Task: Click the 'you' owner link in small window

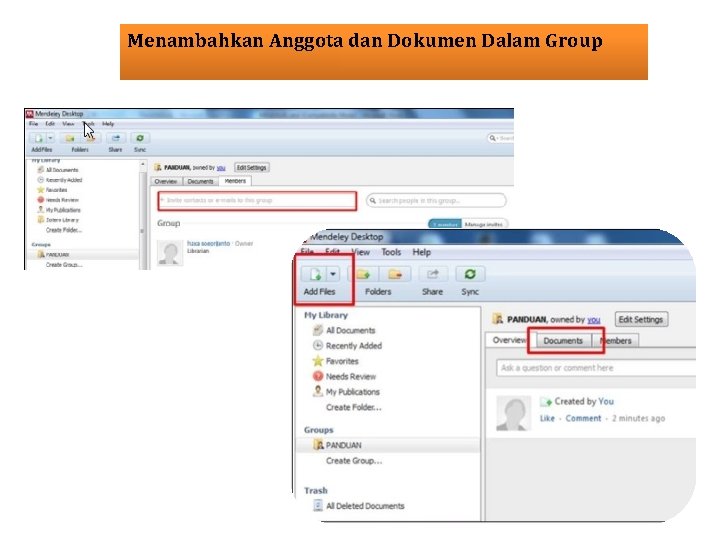Action: (x=221, y=168)
